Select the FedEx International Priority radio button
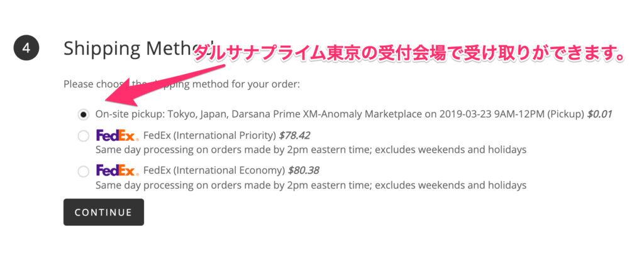Screen dimensions: 644x262 [84, 136]
